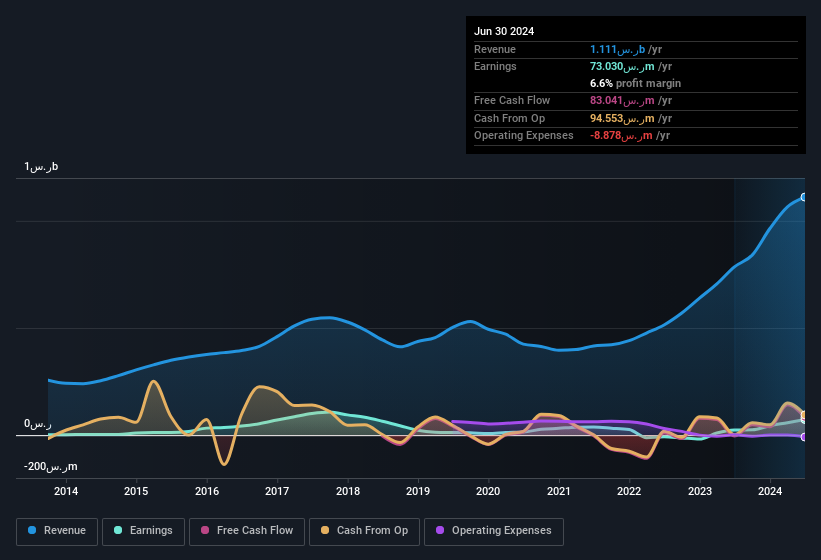Select the 2018 label on the time axis
The width and height of the screenshot is (821, 560).
[x=348, y=491]
